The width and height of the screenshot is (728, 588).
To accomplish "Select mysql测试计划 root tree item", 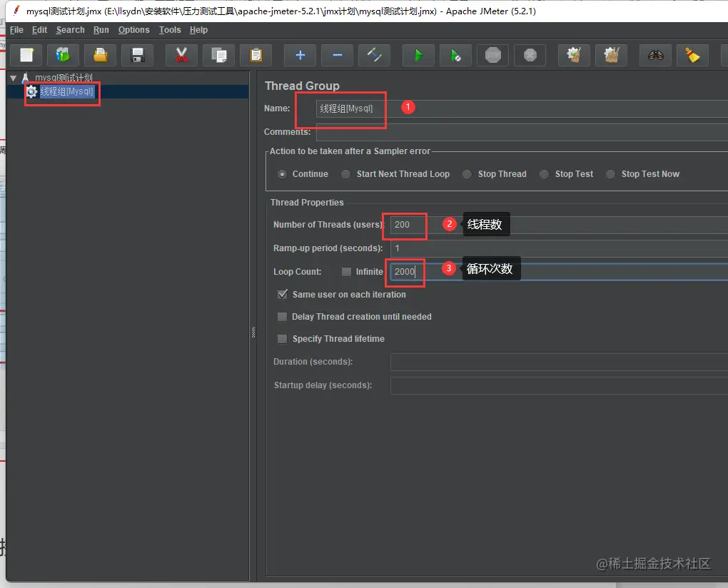I will click(x=64, y=78).
